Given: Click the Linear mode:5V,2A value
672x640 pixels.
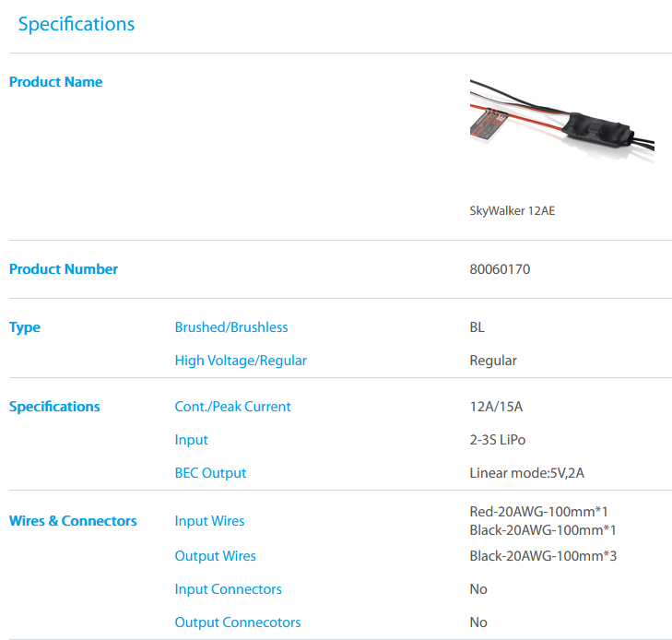Looking at the screenshot, I should [527, 473].
